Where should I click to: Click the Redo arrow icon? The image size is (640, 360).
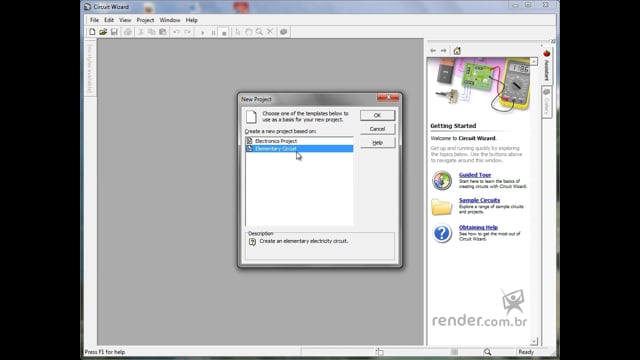(x=187, y=32)
